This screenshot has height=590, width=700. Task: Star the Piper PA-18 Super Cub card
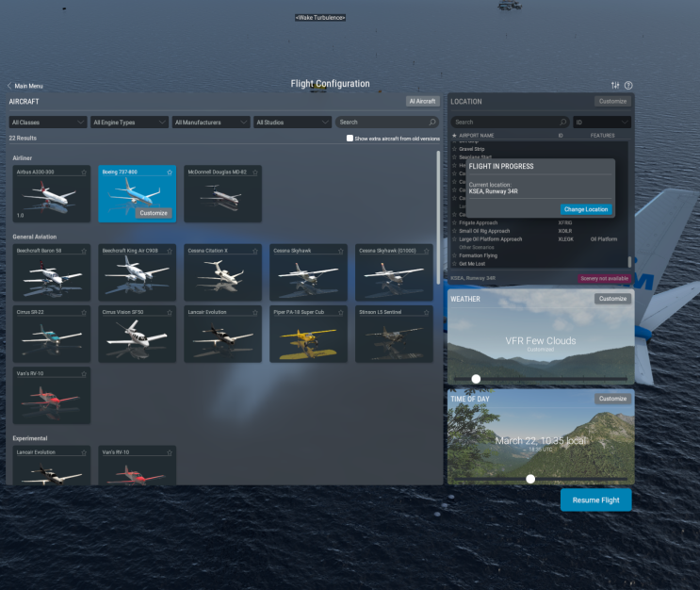(341, 313)
